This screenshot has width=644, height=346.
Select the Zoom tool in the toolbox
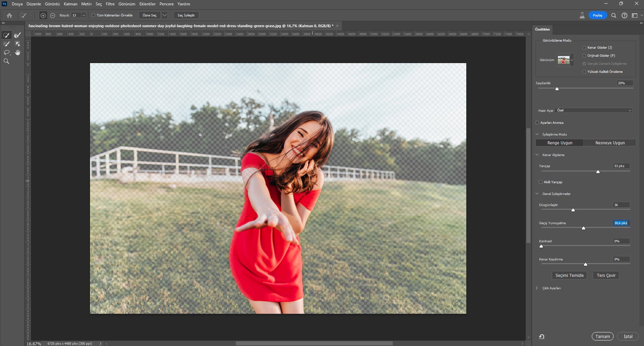(6, 61)
